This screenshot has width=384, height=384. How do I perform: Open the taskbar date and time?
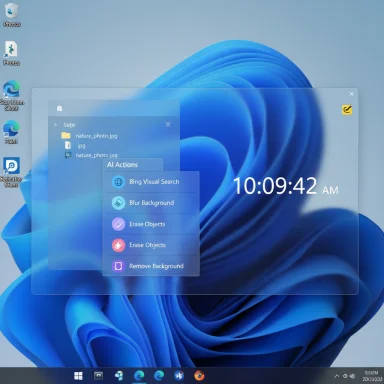[371, 376]
